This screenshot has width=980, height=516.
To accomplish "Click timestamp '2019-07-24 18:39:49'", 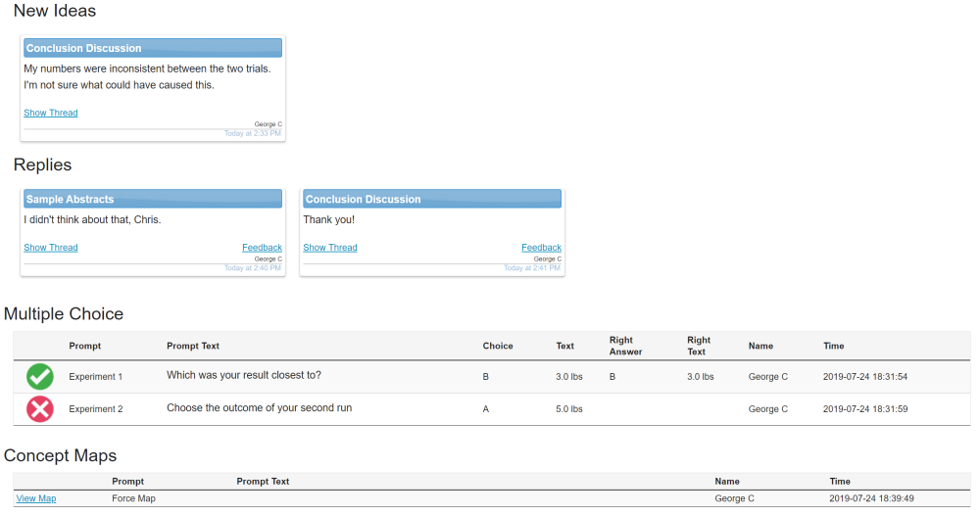I will (x=871, y=498).
